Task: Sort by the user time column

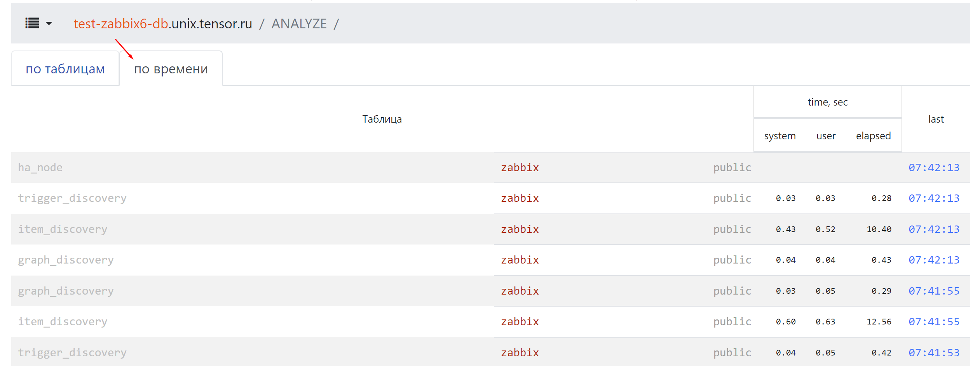Action: [826, 136]
